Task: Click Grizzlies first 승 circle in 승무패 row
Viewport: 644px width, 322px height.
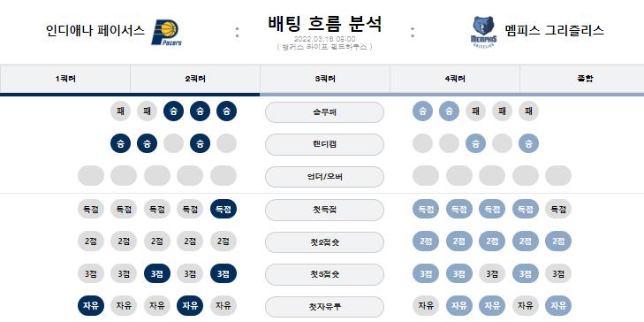Action: point(422,111)
